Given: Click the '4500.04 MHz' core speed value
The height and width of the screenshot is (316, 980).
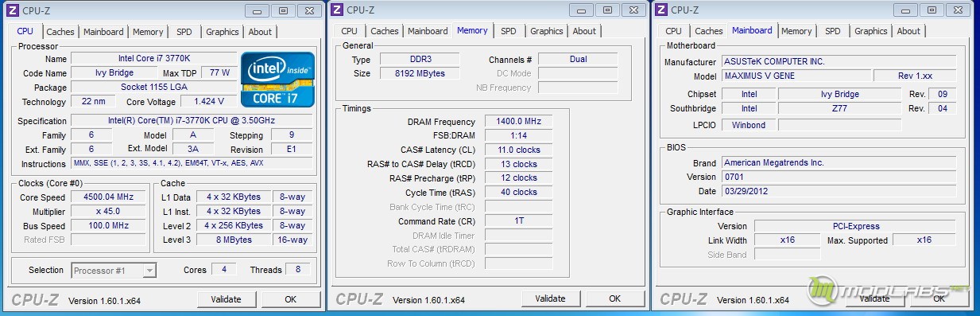Looking at the screenshot, I should tap(108, 197).
